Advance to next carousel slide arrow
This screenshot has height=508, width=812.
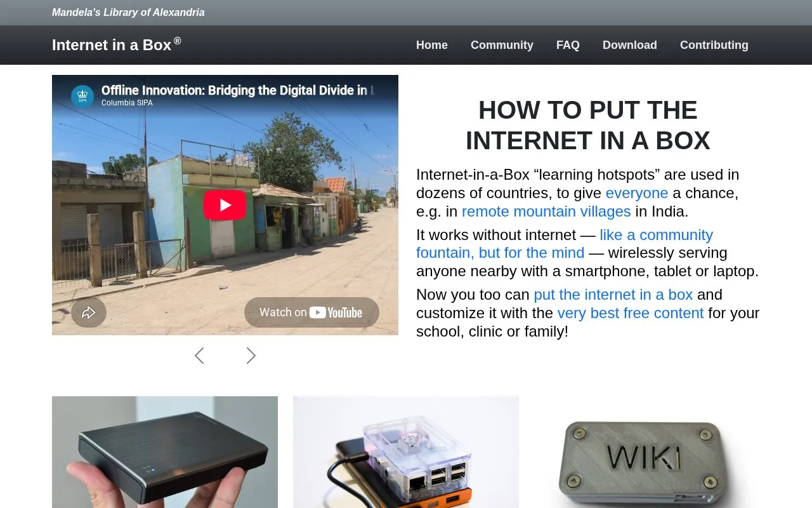[x=251, y=356]
